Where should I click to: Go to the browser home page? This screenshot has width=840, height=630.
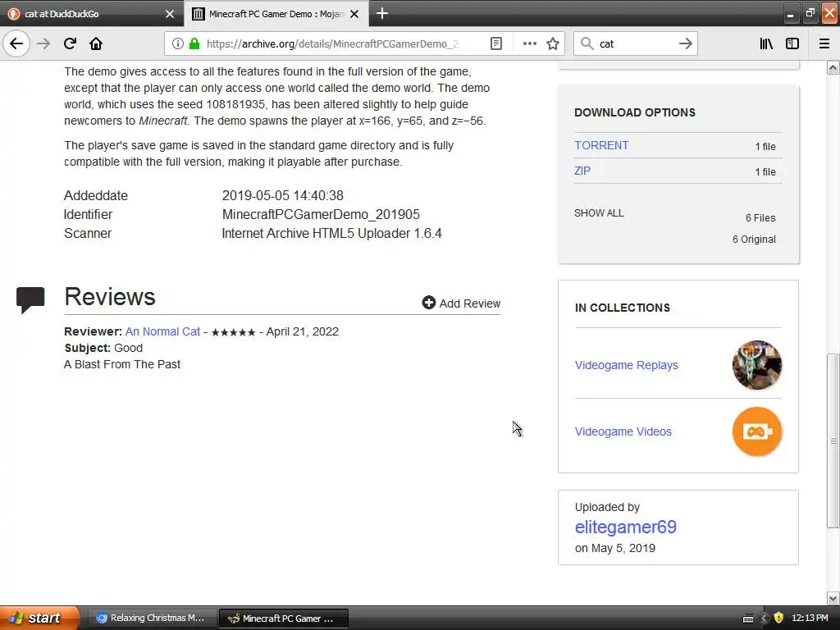point(96,43)
